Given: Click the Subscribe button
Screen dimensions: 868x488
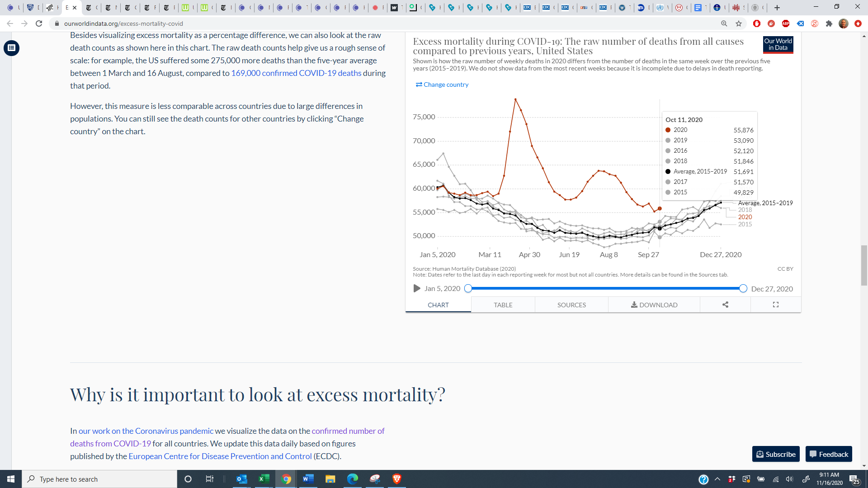Looking at the screenshot, I should (x=776, y=454).
